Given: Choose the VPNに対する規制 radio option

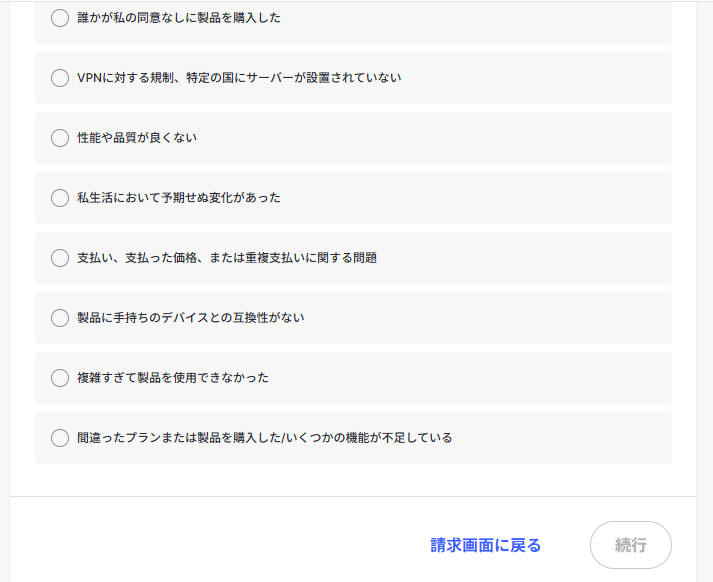Looking at the screenshot, I should pos(60,78).
